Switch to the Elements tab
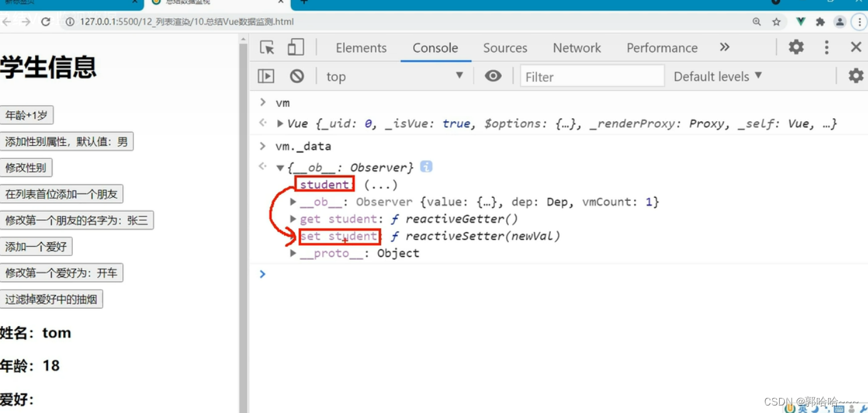 coord(361,48)
